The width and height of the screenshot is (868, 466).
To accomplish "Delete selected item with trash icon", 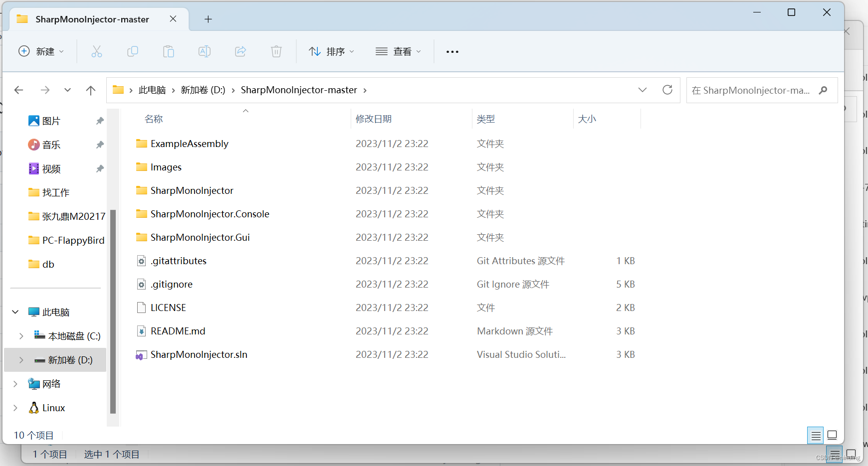I will [276, 51].
